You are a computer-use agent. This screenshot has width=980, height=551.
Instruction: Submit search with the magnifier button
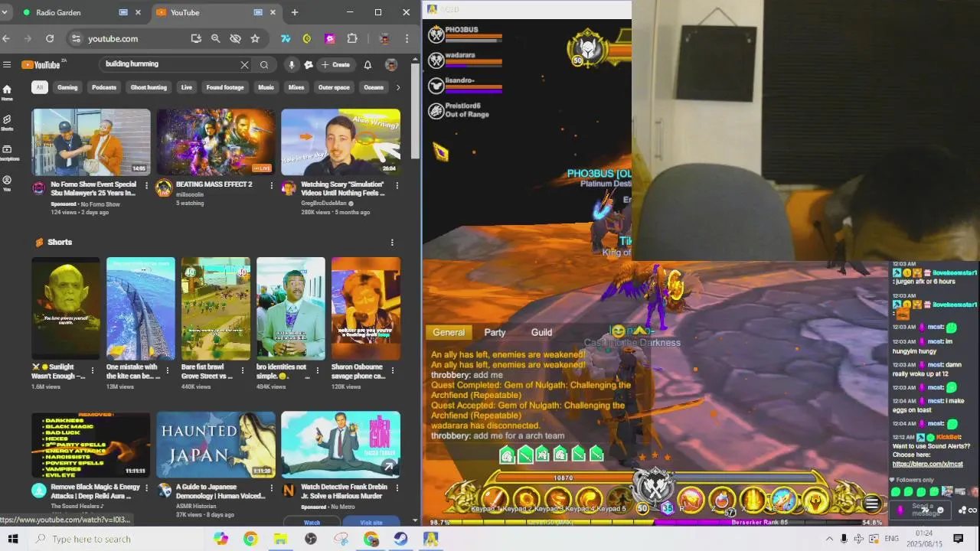264,65
